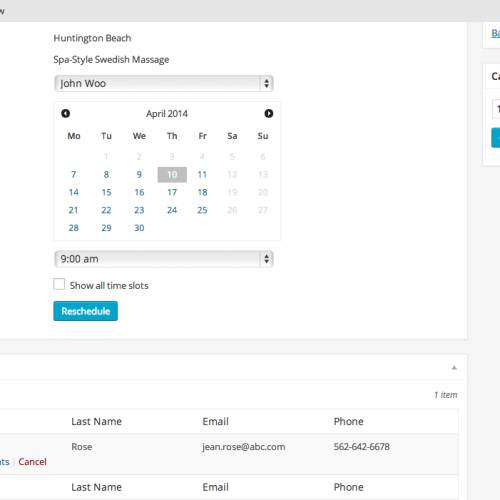Advance calendar to next month
Viewport: 500px width, 500px height.
[x=269, y=114]
